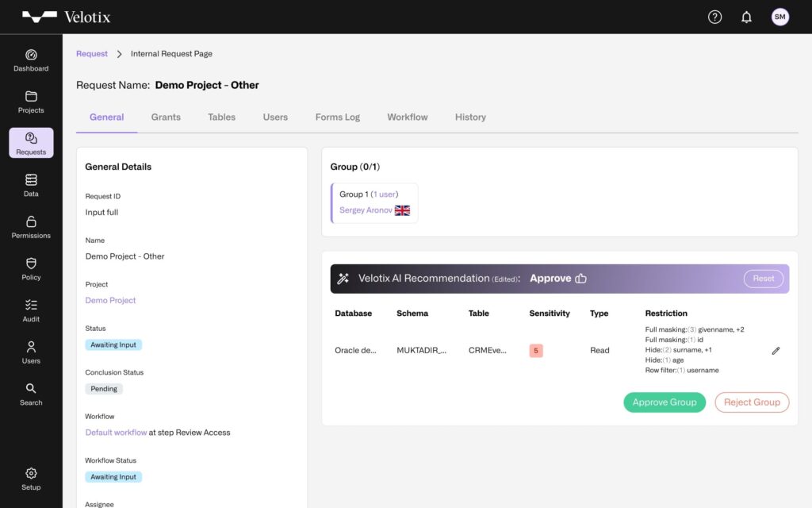The width and height of the screenshot is (812, 508).
Task: Open Projects in the sidebar
Action: (31, 102)
